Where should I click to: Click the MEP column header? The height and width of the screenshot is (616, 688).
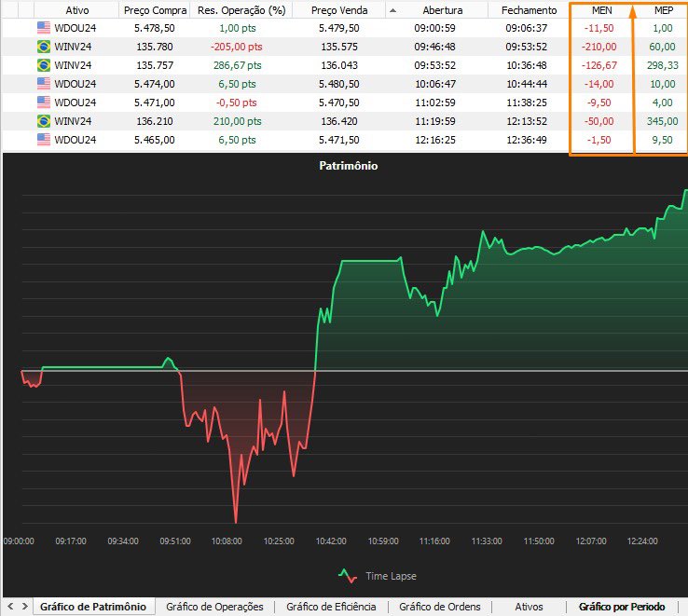pyautogui.click(x=664, y=10)
